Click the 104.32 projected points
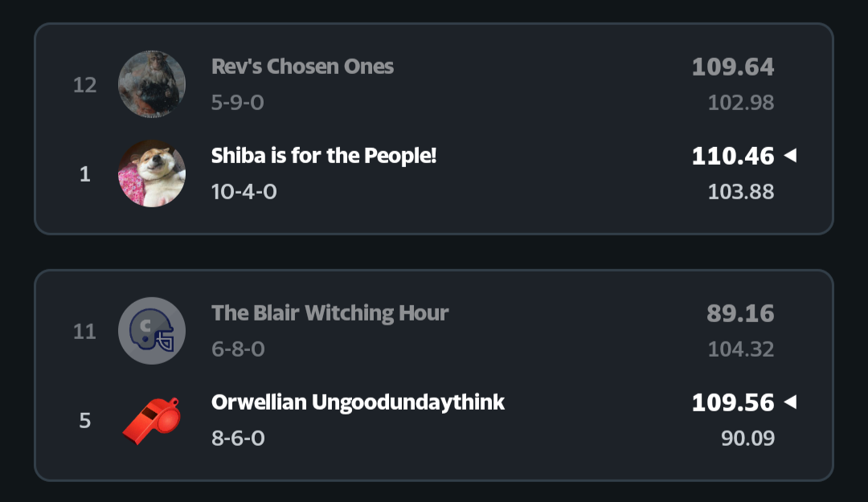This screenshot has width=868, height=502. click(740, 349)
